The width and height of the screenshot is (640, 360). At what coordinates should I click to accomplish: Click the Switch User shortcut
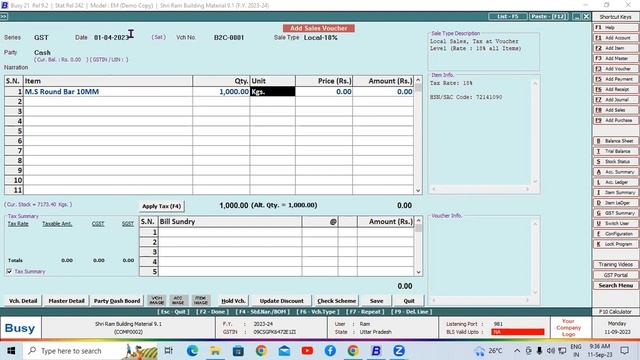point(616,223)
